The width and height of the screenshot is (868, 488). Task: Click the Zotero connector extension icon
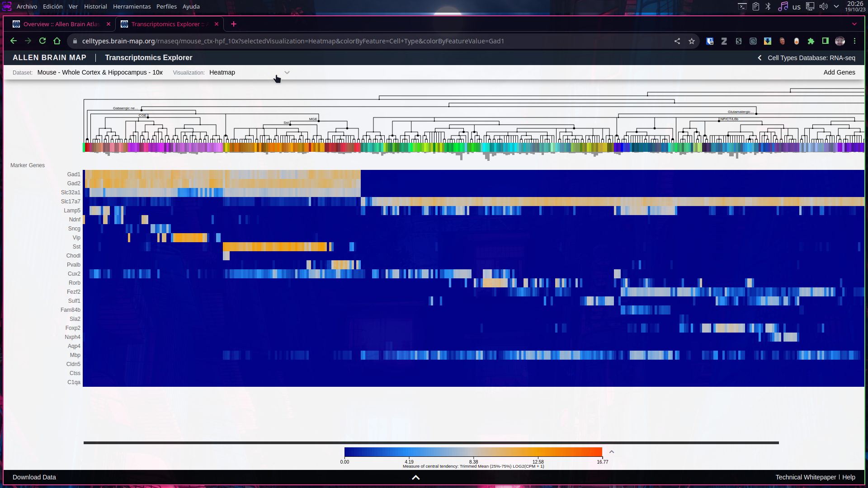click(724, 41)
